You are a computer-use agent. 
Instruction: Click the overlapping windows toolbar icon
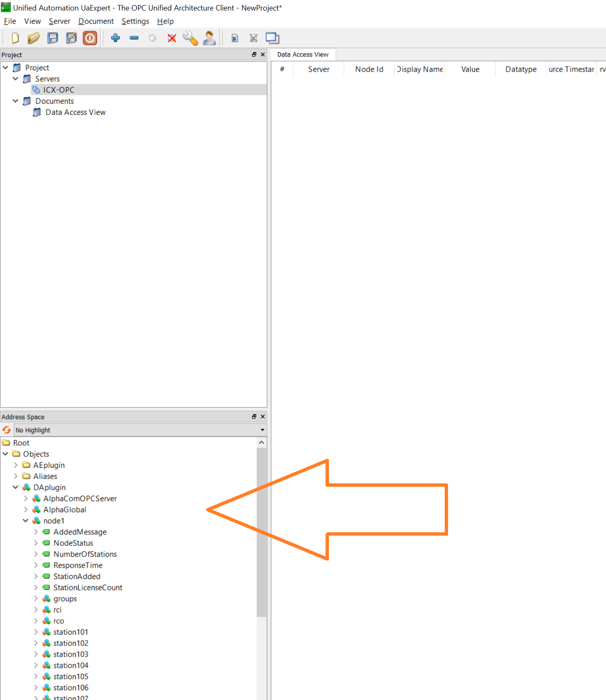coord(272,38)
